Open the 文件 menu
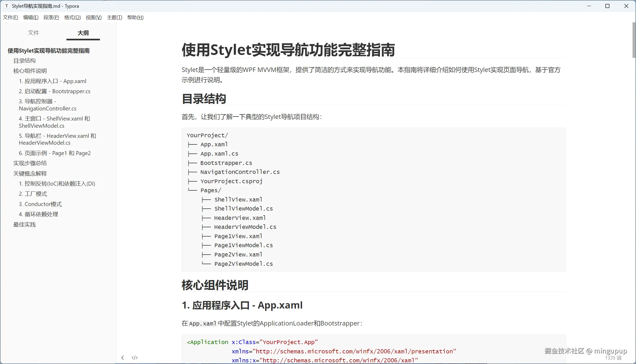This screenshot has width=636, height=364. tap(10, 18)
